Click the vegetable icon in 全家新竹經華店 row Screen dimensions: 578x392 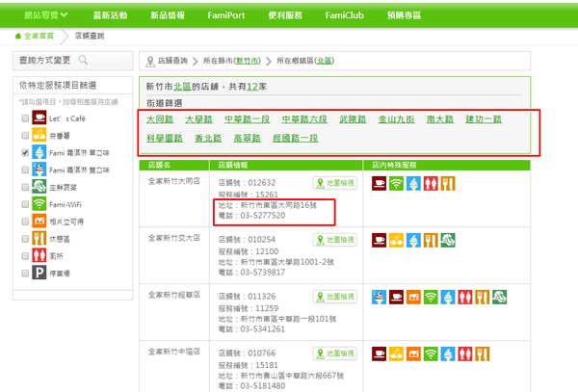[x=499, y=297]
